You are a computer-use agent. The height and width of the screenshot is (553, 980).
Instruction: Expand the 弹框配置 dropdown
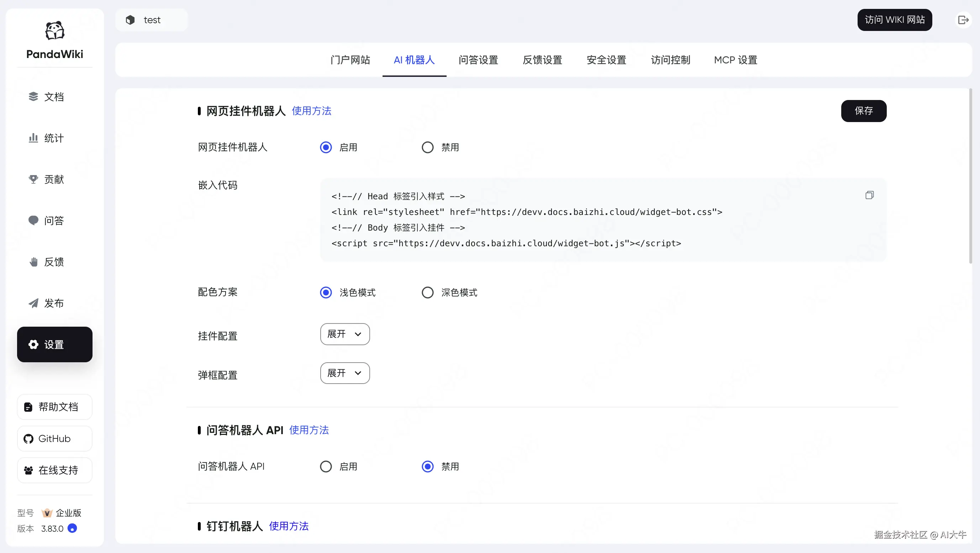345,373
